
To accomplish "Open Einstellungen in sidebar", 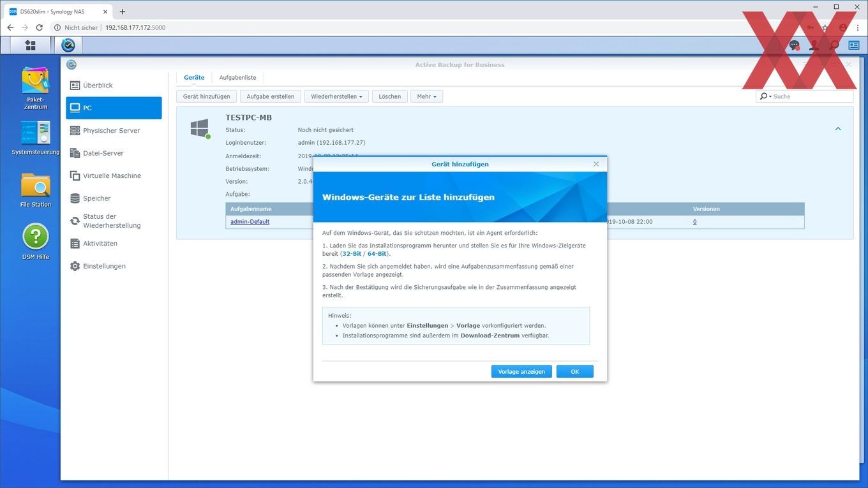I will tap(114, 266).
